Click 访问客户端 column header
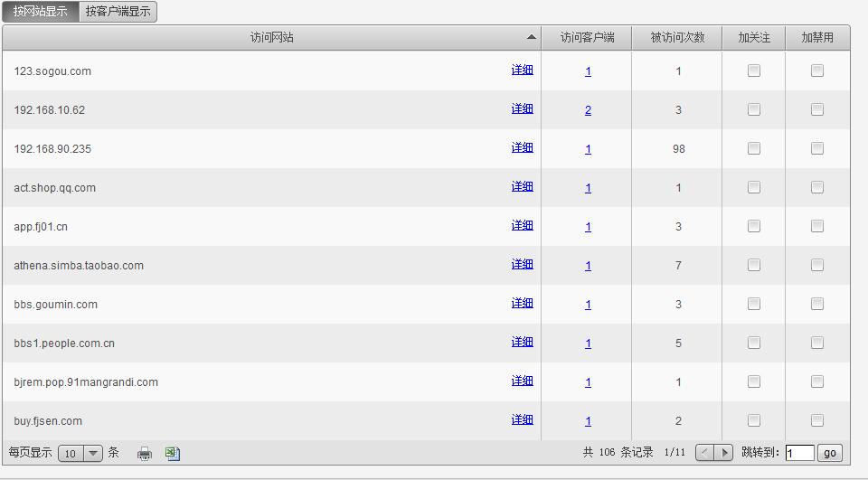This screenshot has width=868, height=480. point(587,38)
